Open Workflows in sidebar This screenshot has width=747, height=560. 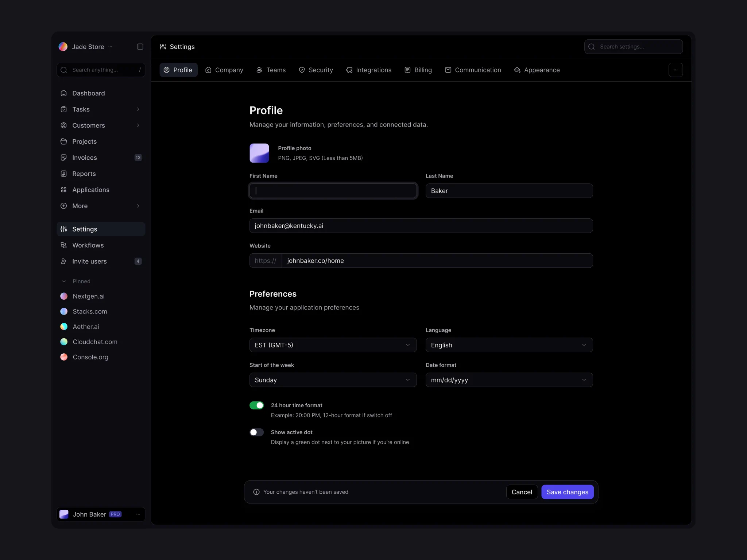click(x=101, y=245)
